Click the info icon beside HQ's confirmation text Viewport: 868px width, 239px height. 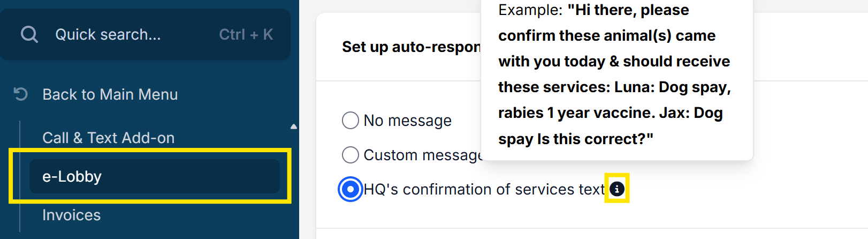[617, 189]
